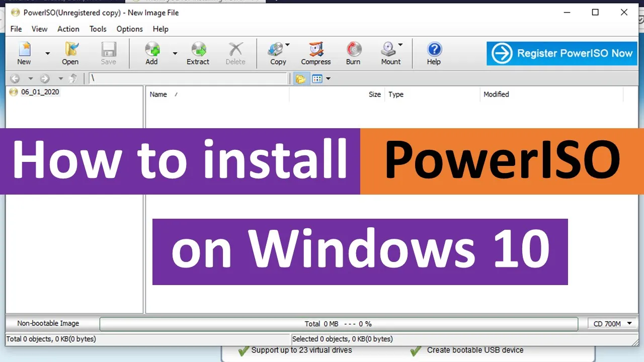
Task: Click the Forward navigation arrow icon
Action: click(x=45, y=78)
